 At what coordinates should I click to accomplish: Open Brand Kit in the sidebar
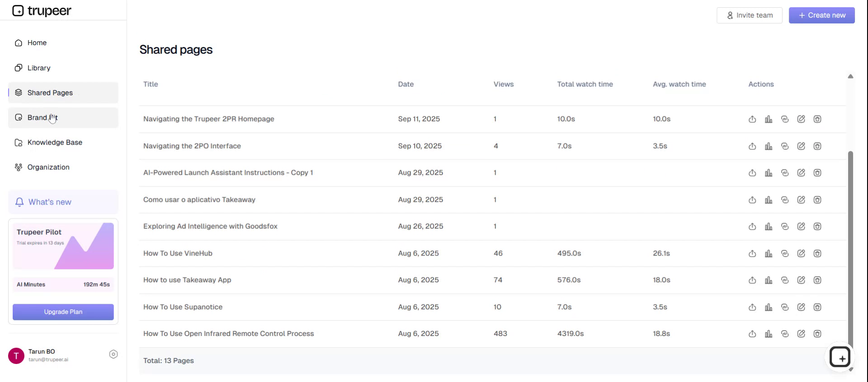click(63, 117)
